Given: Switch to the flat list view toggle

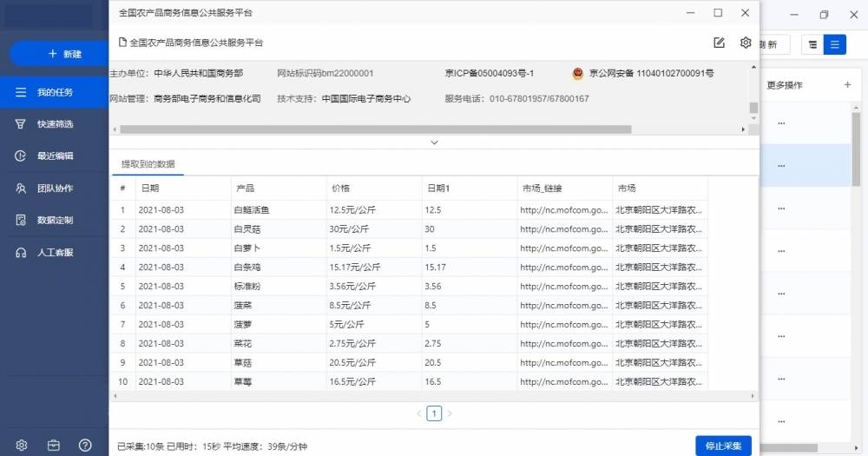Looking at the screenshot, I should (x=835, y=44).
